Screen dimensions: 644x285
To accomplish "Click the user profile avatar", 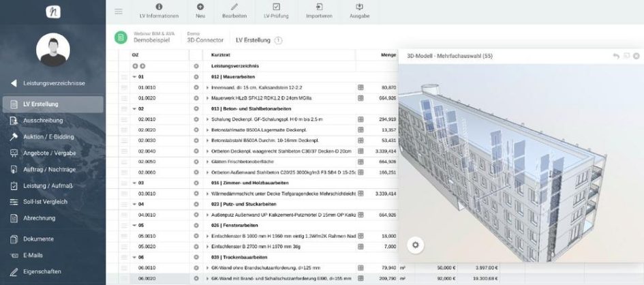I will [52, 48].
